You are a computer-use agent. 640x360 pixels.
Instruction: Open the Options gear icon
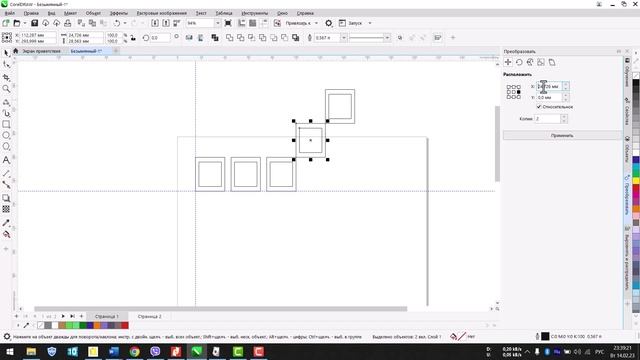(329, 23)
